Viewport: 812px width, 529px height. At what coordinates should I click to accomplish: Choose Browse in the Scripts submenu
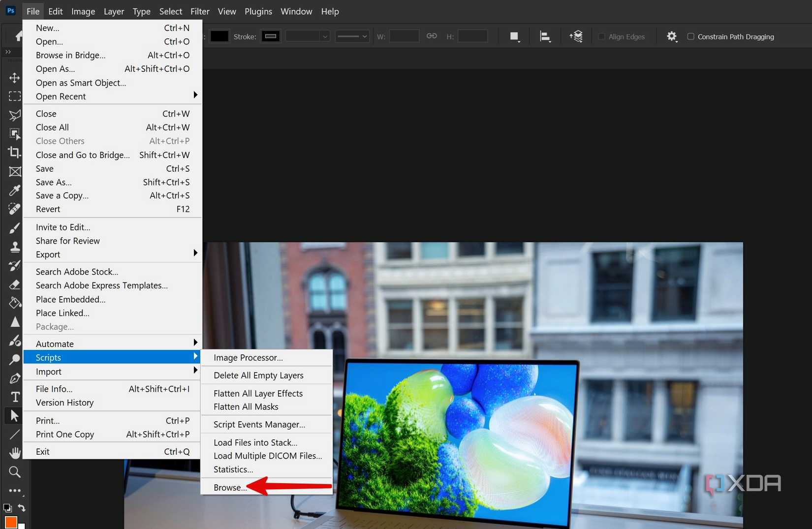click(x=229, y=487)
